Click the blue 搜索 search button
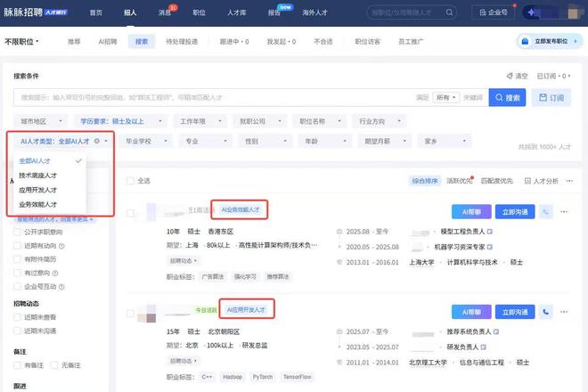588x392 pixels. click(x=507, y=97)
